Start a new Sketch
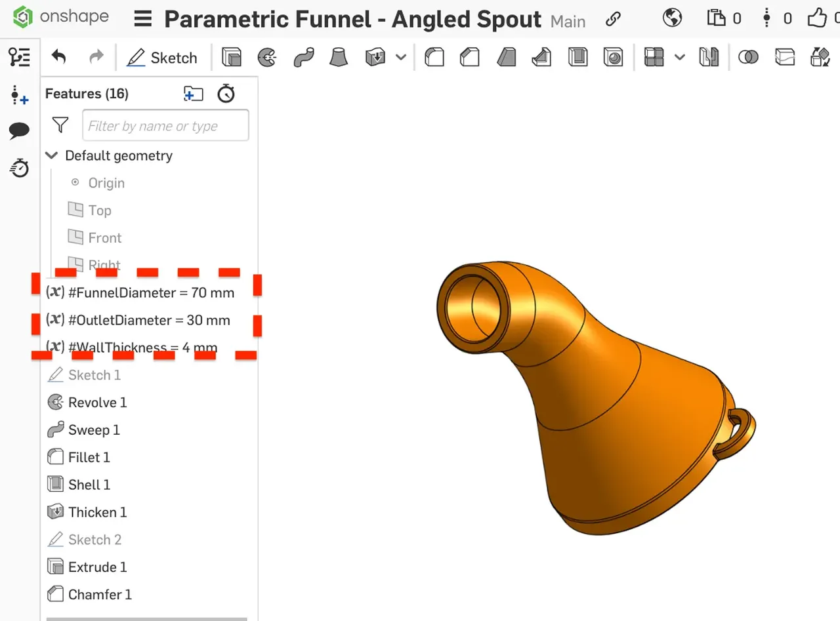Viewport: 840px width, 621px height. click(163, 57)
